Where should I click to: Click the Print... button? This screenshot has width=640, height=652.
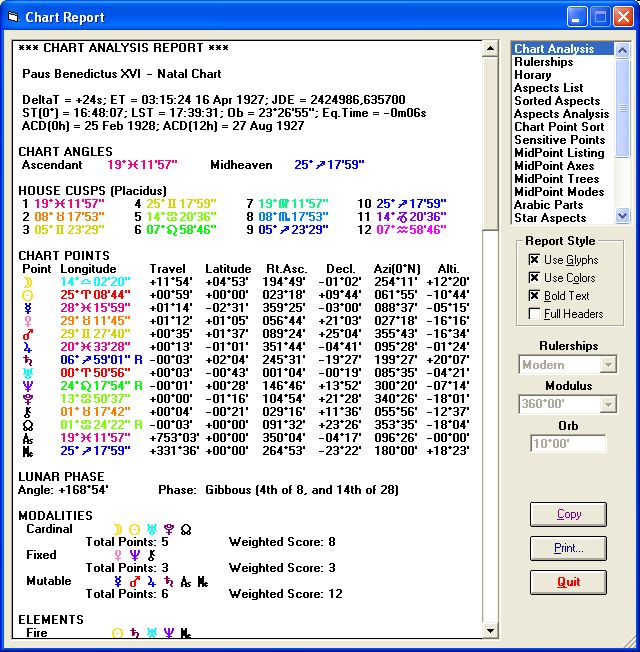coord(568,548)
